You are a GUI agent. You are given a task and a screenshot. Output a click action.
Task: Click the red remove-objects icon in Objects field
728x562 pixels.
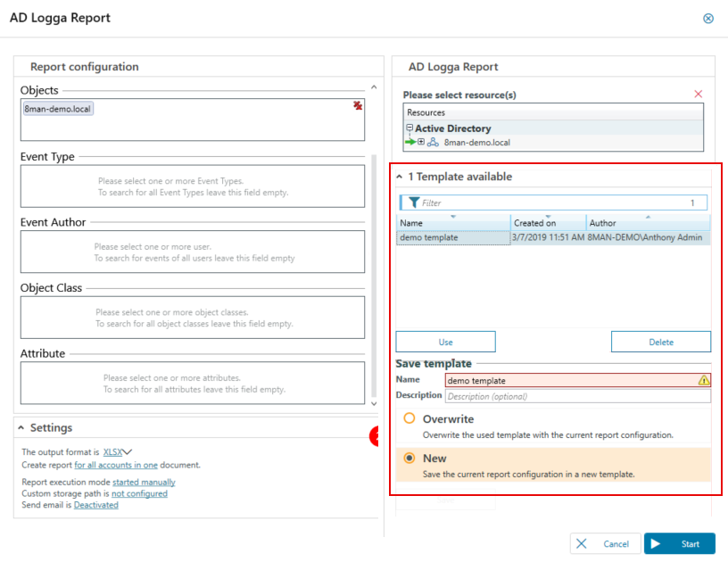click(358, 106)
